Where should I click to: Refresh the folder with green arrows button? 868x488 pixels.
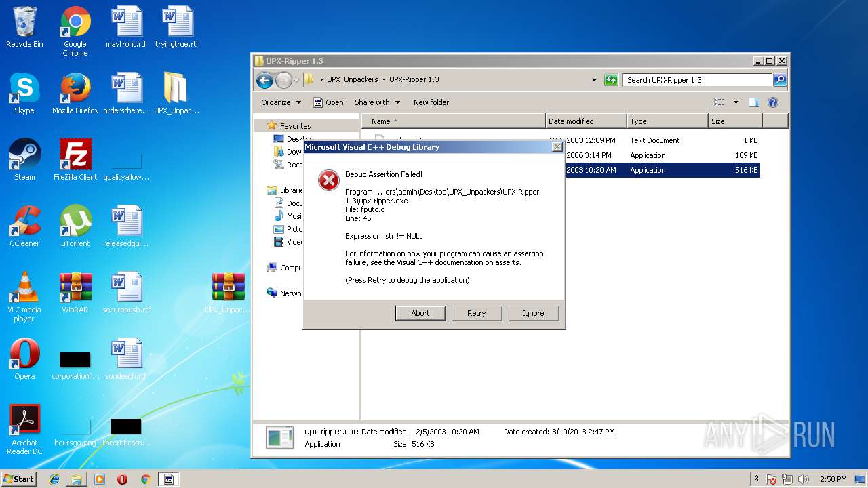click(611, 79)
